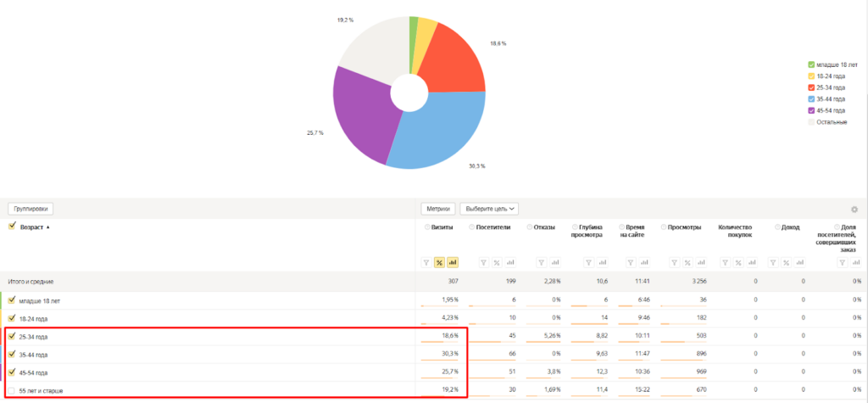
Task: Toggle percent display in Визиты column
Action: tap(439, 262)
